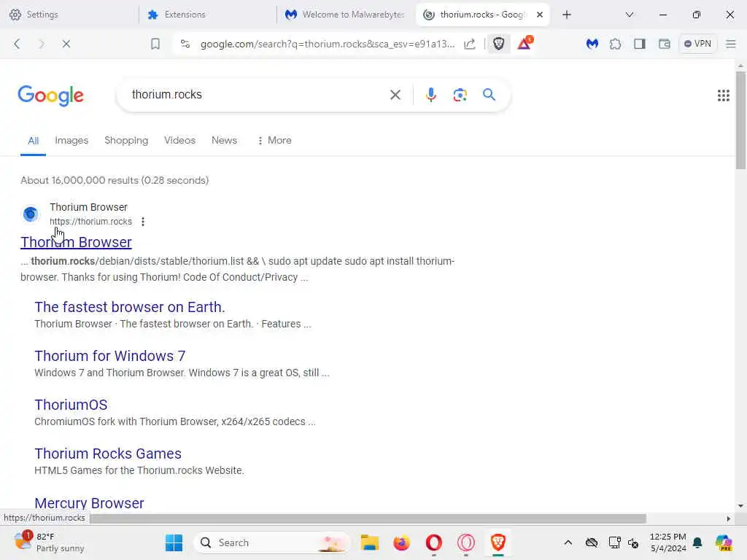Show hidden system tray icons
747x560 pixels.
click(568, 542)
